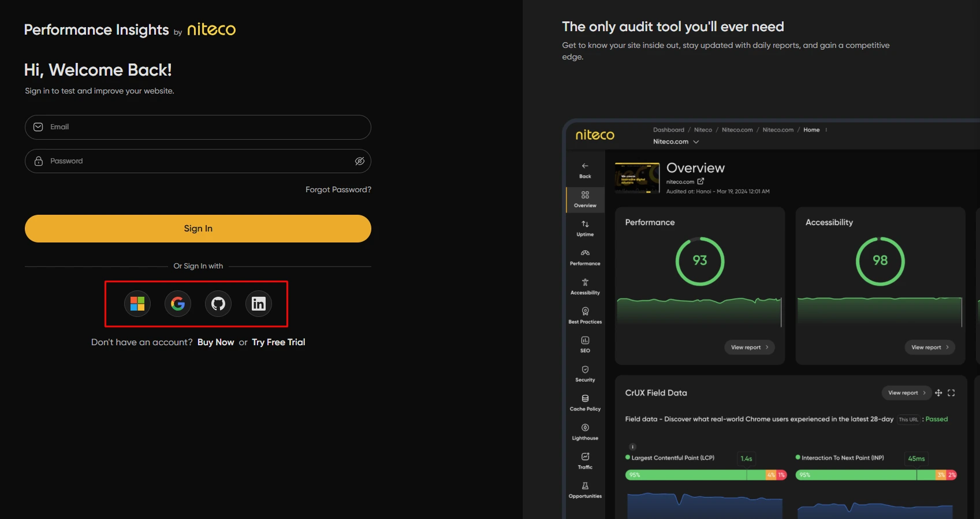Click the 'This URL' tag

[x=908, y=420]
